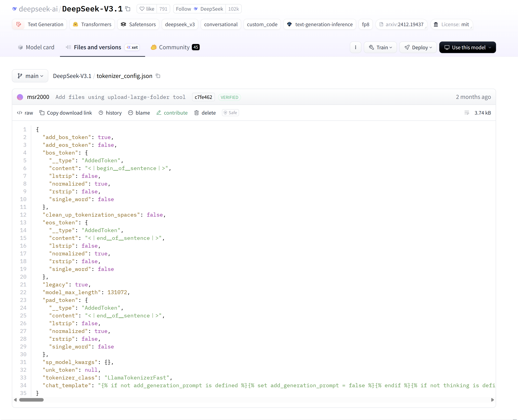The image size is (518, 420).
Task: Open Use this model dropdown
Action: click(x=467, y=48)
